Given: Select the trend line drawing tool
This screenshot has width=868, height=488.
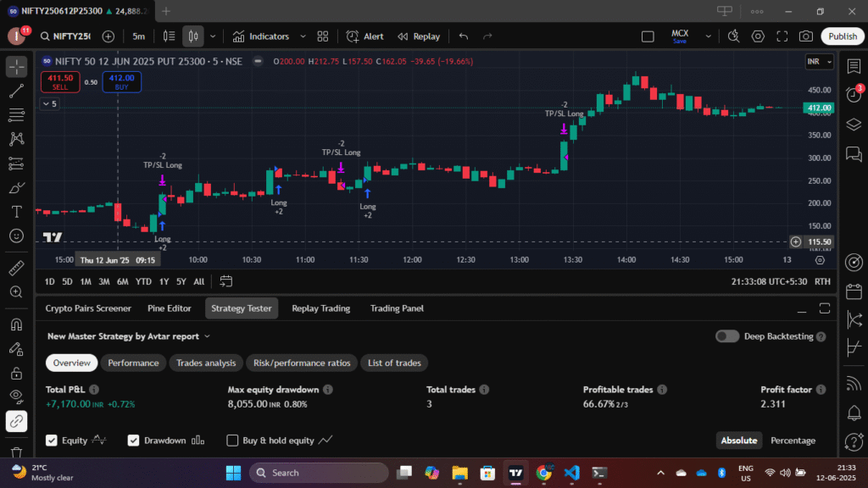Looking at the screenshot, I should 17,91.
